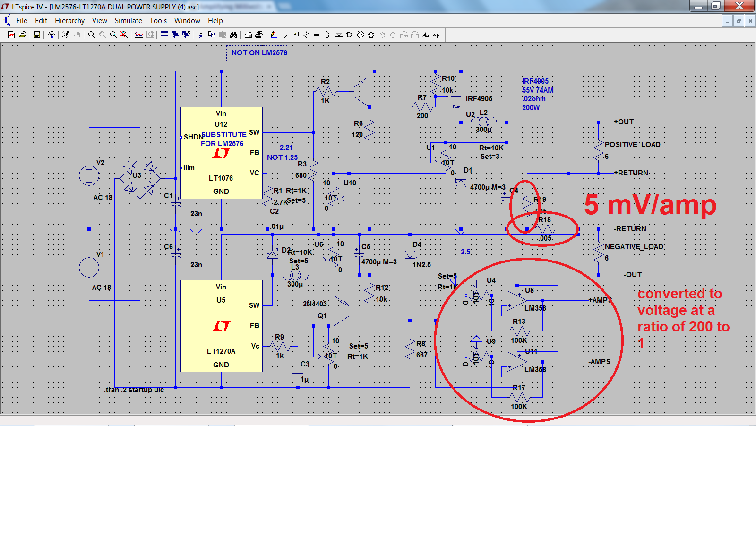Open the Simulate menu

[128, 21]
